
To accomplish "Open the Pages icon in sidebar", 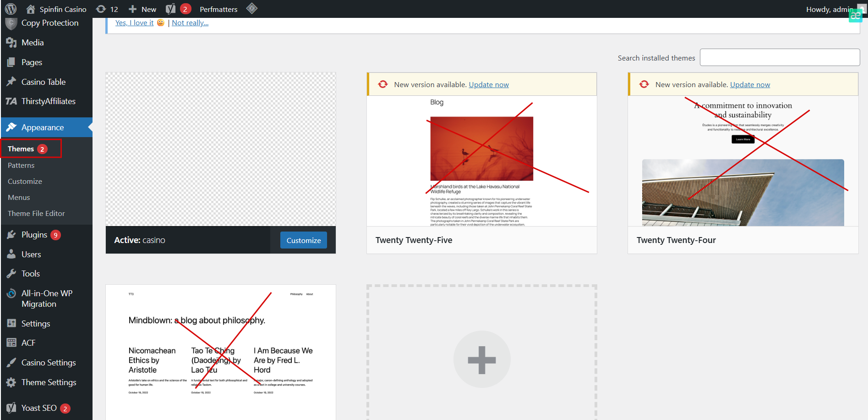I will 11,62.
